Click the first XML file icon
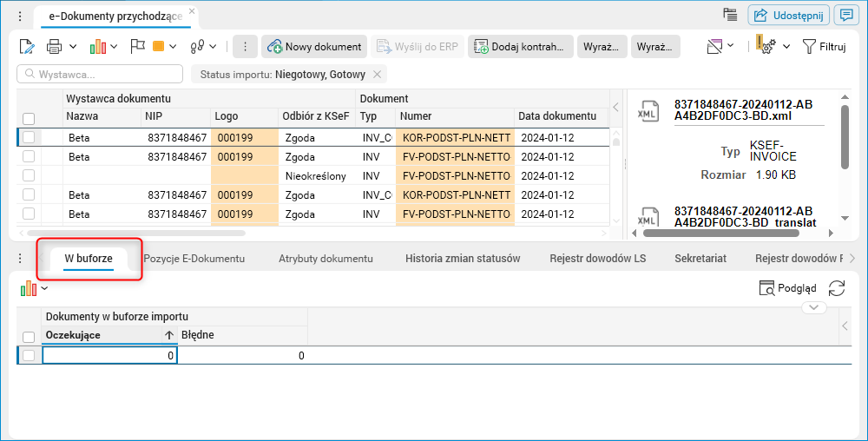The width and height of the screenshot is (868, 441). coord(648,113)
